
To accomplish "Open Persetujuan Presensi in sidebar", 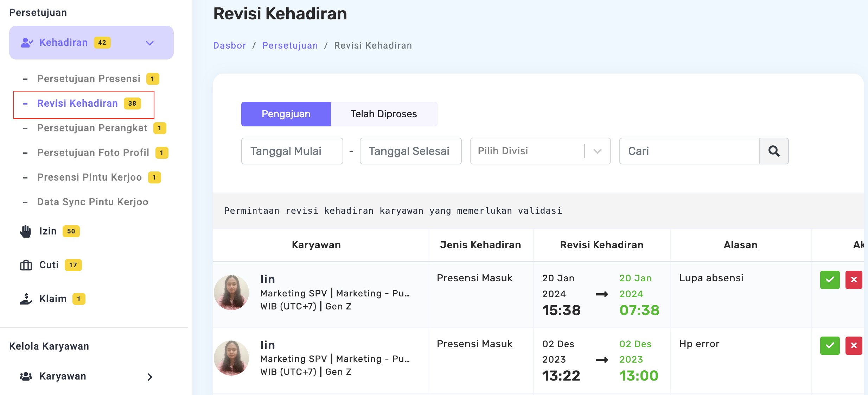I will point(89,79).
